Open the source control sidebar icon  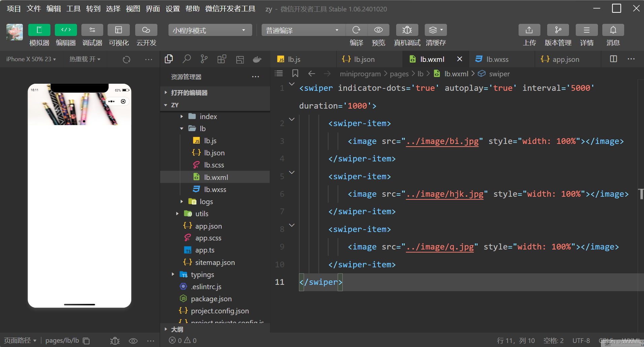coord(204,59)
